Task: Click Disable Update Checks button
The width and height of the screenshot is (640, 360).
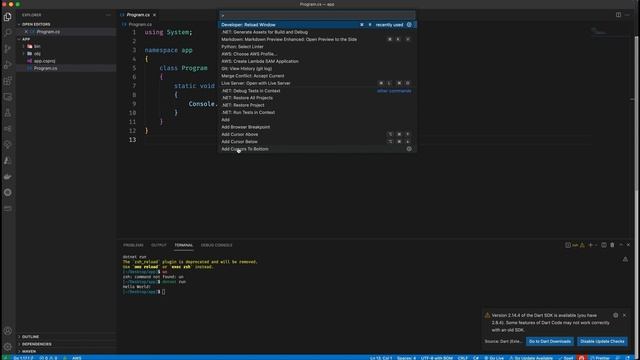Action: tap(602, 341)
